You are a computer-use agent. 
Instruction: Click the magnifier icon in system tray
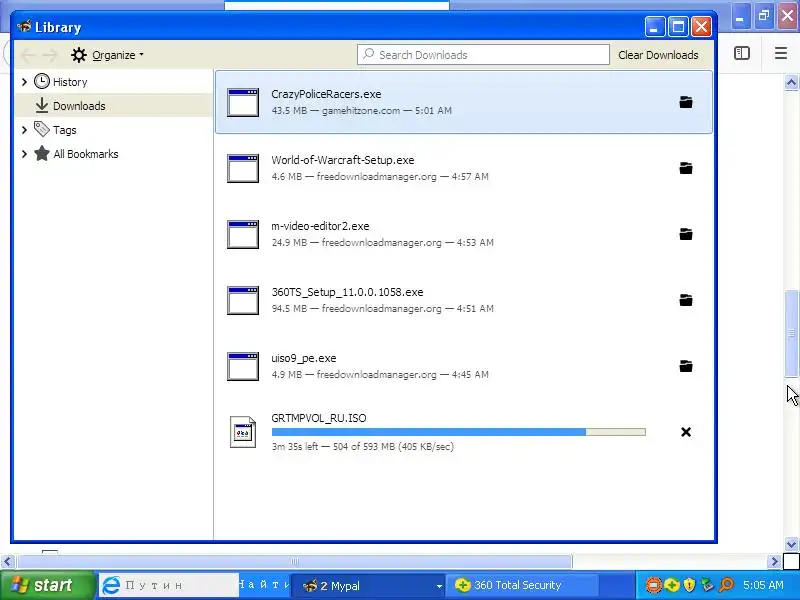coord(726,585)
